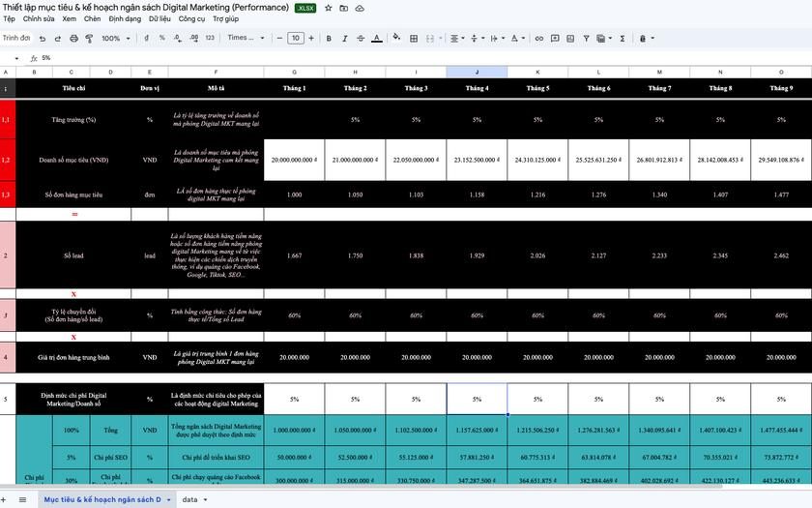Open the Tệp menu
Image resolution: width=812 pixels, height=508 pixels.
[9, 18]
